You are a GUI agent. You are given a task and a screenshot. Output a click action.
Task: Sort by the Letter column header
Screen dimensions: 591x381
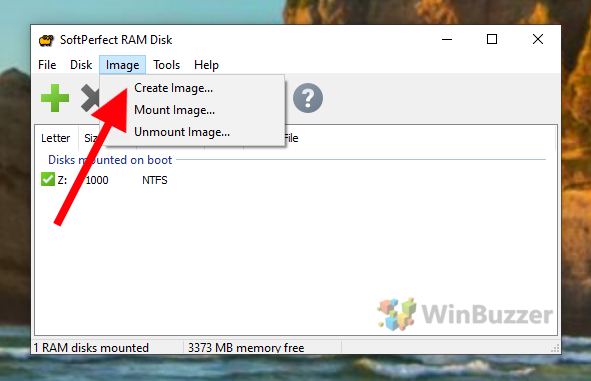click(56, 138)
